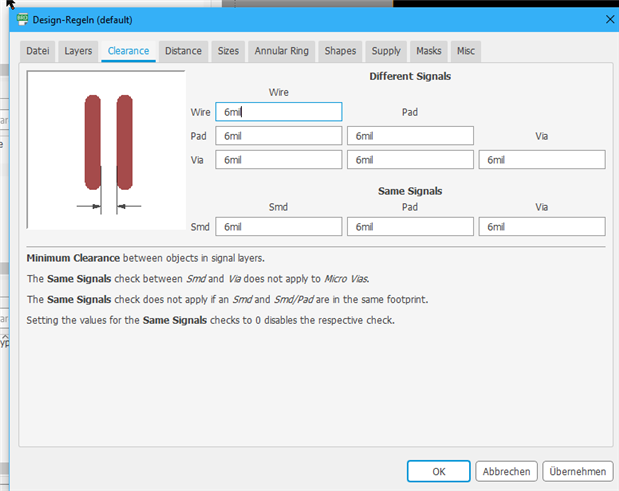This screenshot has height=491, width=619.
Task: Focus the Pad-to-Pad clearance field
Action: 410,136
